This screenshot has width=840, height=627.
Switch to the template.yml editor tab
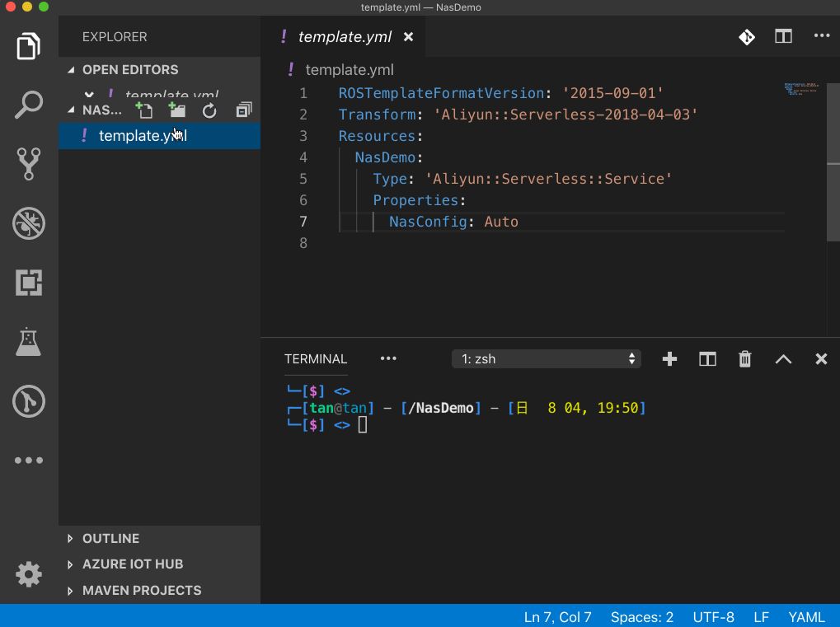coord(344,37)
